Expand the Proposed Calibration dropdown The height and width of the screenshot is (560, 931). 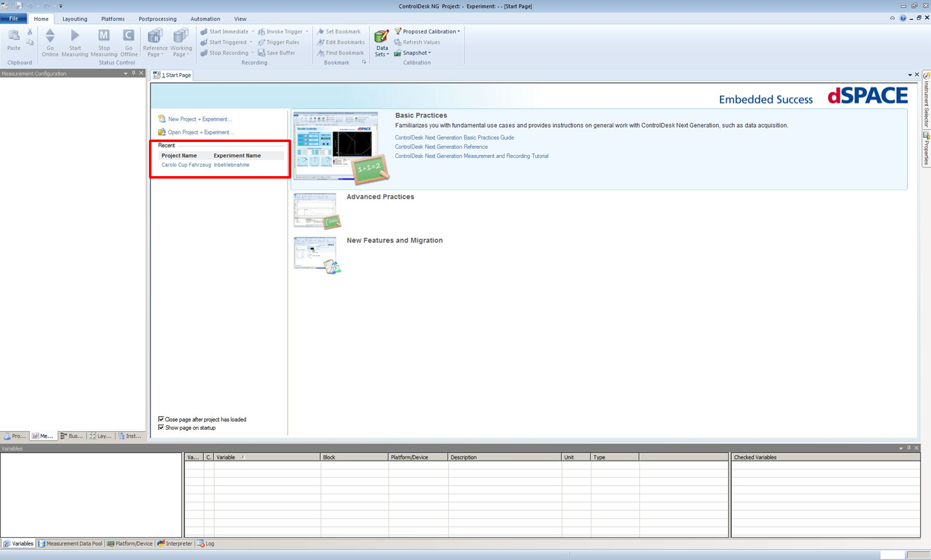point(459,32)
